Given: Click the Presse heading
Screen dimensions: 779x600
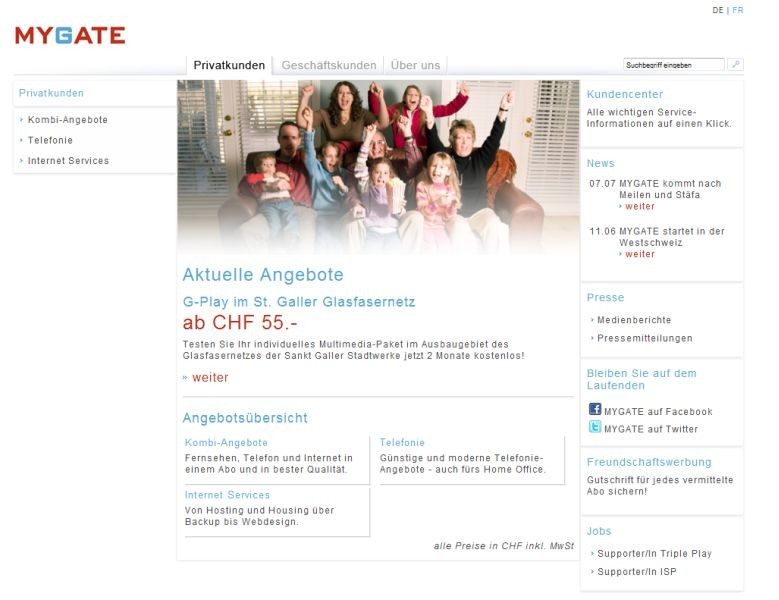Looking at the screenshot, I should [x=605, y=298].
